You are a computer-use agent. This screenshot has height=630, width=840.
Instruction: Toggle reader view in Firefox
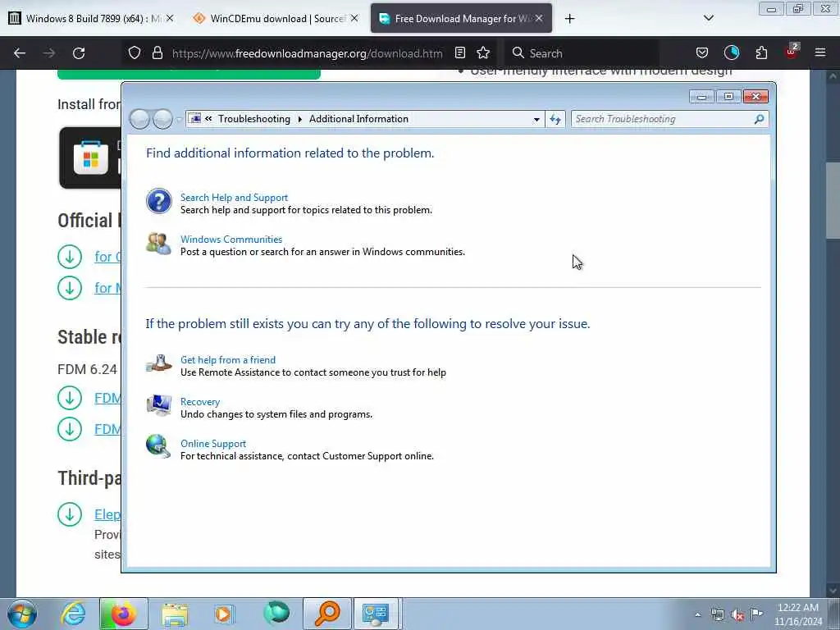(460, 53)
